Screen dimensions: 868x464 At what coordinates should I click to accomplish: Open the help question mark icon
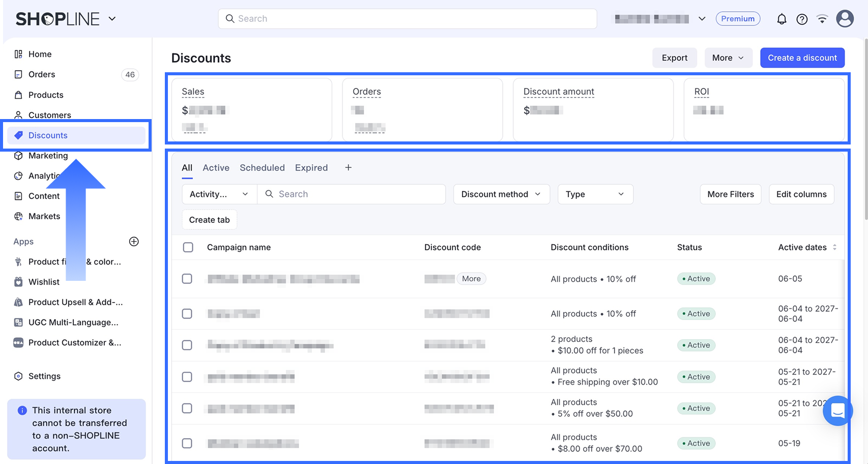click(x=802, y=19)
